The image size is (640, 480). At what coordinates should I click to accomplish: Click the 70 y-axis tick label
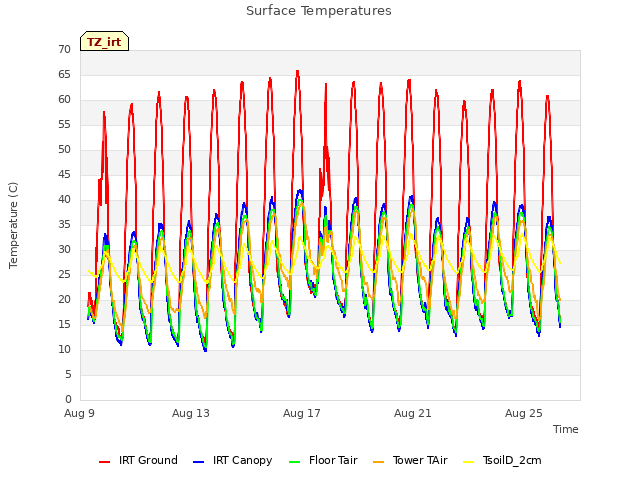(64, 49)
